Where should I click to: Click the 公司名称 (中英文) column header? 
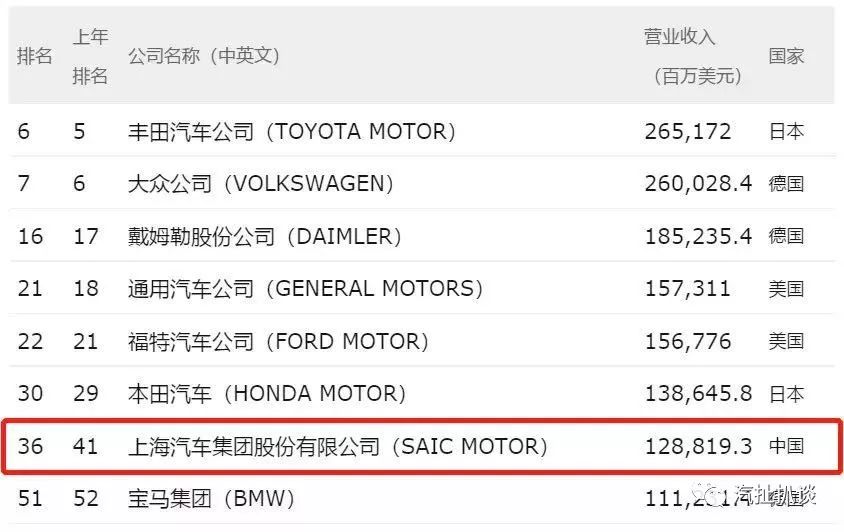[203, 55]
